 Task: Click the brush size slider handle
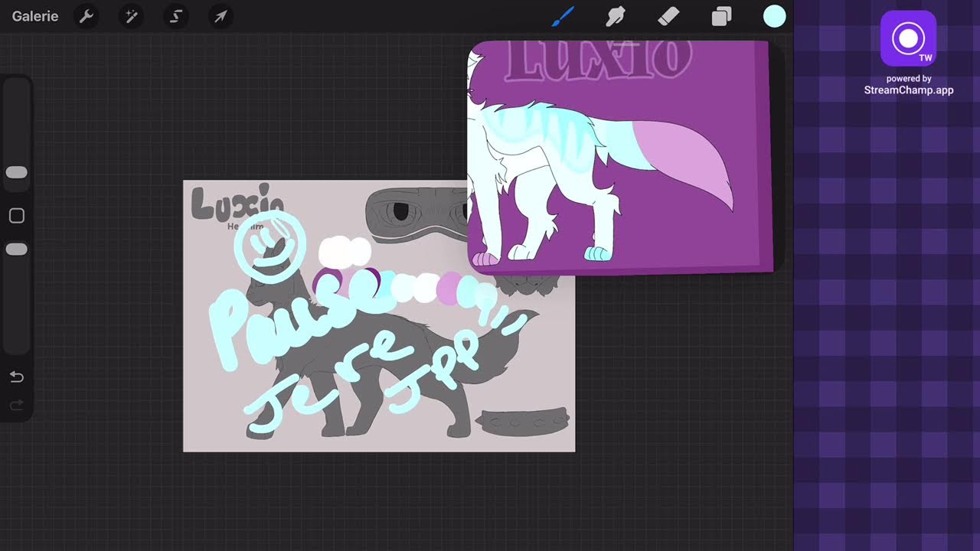click(x=17, y=173)
